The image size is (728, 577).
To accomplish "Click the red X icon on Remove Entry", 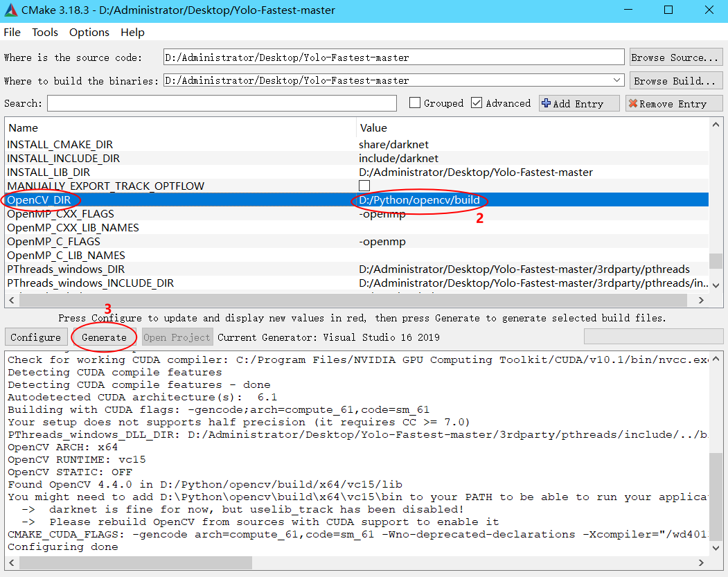I will (633, 103).
